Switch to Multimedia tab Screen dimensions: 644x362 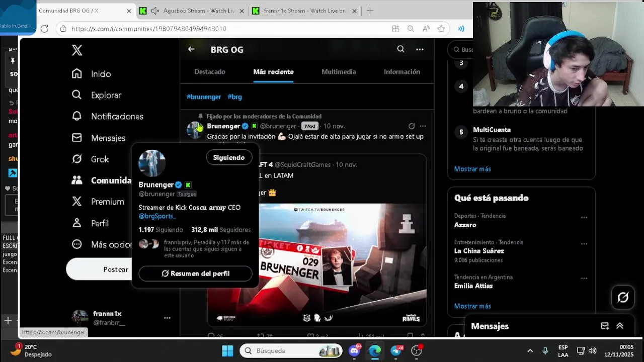339,72
